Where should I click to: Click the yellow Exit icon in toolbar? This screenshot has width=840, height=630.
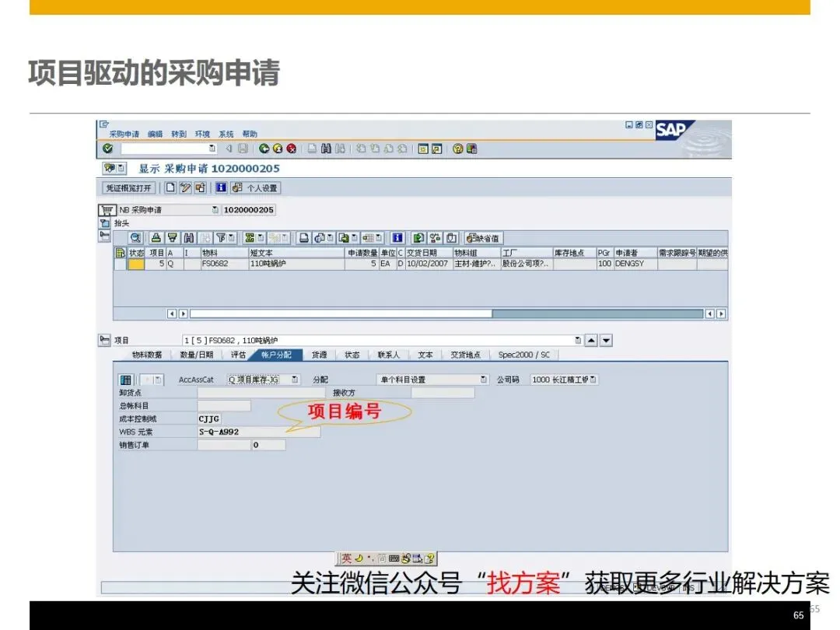click(x=278, y=149)
